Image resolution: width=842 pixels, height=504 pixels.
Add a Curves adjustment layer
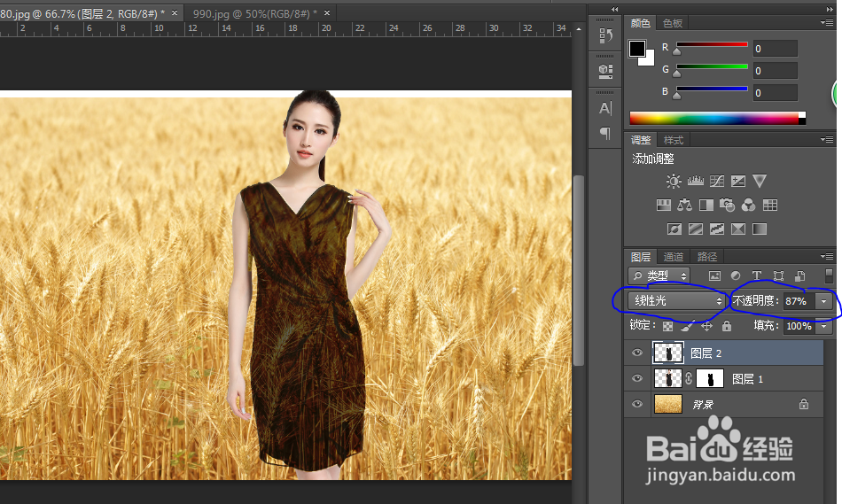[716, 182]
